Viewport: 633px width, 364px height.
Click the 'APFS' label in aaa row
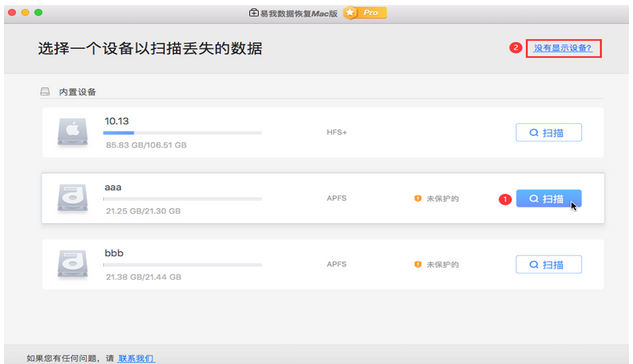tap(337, 198)
